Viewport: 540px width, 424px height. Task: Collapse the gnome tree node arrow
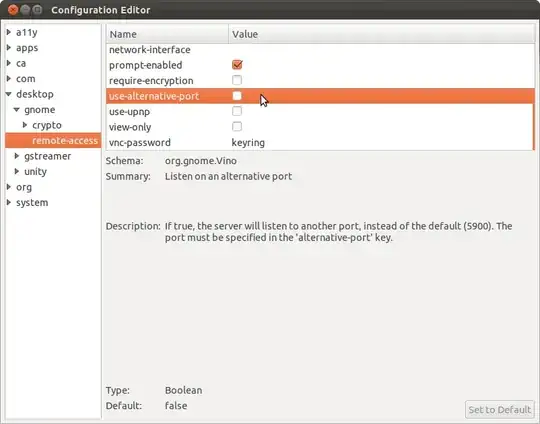(x=17, y=110)
